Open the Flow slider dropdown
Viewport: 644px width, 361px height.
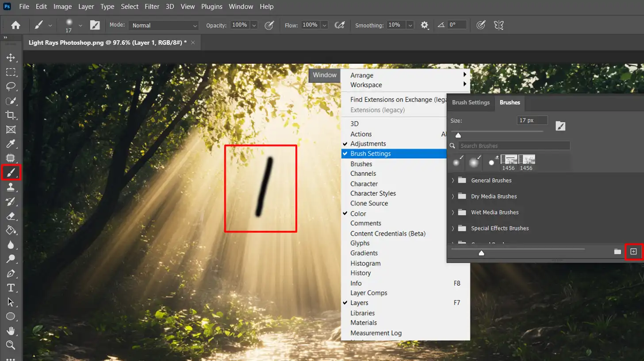[x=325, y=25]
